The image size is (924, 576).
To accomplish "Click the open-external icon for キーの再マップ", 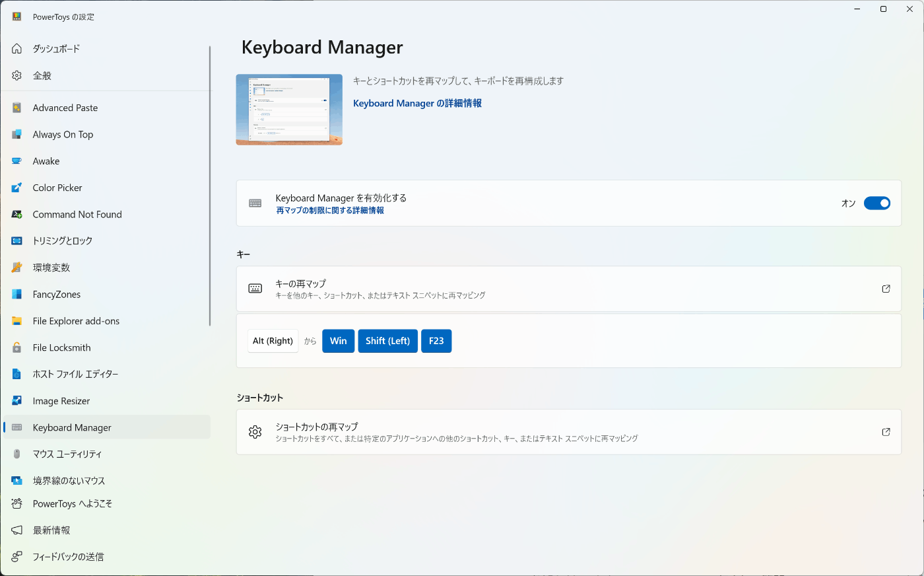I will coord(886,289).
